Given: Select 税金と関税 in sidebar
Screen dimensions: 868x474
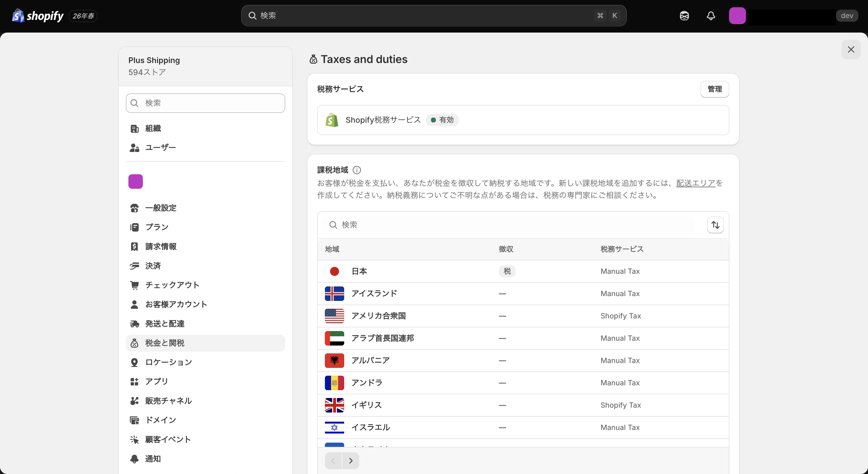Looking at the screenshot, I should tap(205, 343).
